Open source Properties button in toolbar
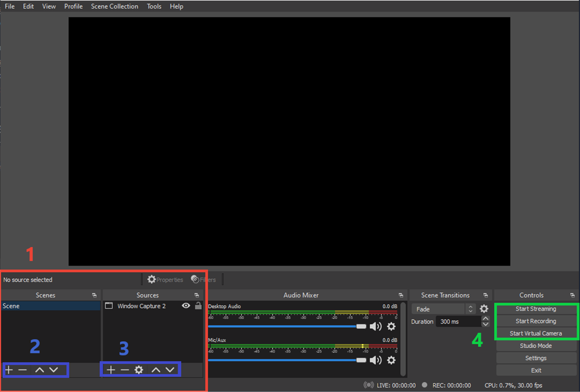 click(165, 280)
